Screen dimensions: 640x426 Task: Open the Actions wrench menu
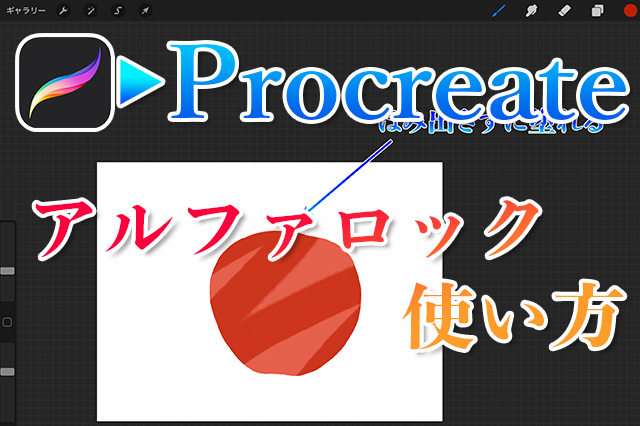click(x=62, y=10)
